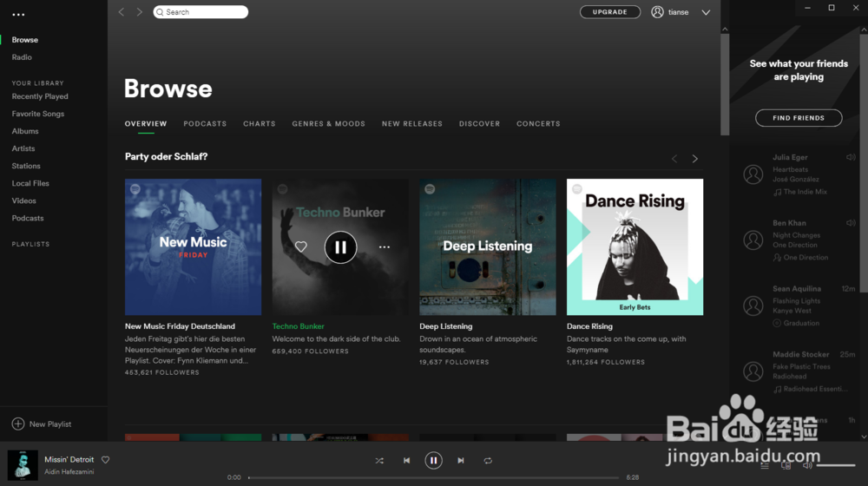Expand the account dropdown chevron
Screen dimensions: 868x486
click(x=706, y=12)
